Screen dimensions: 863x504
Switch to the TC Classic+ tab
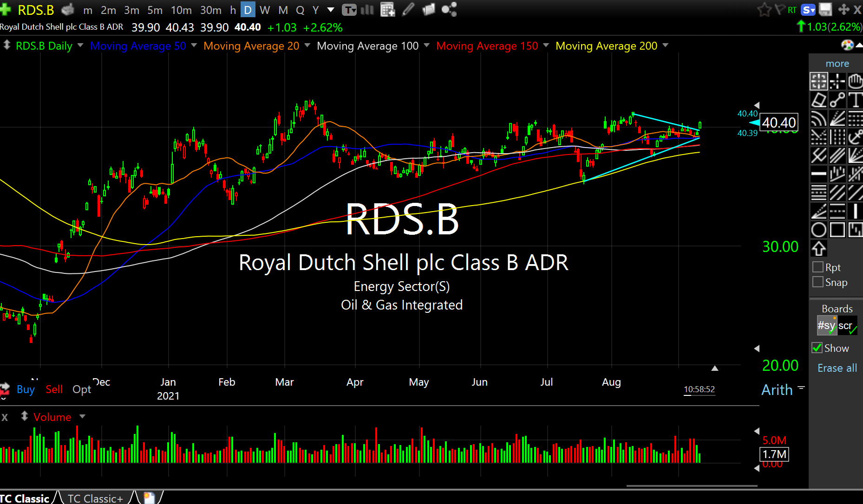95,498
